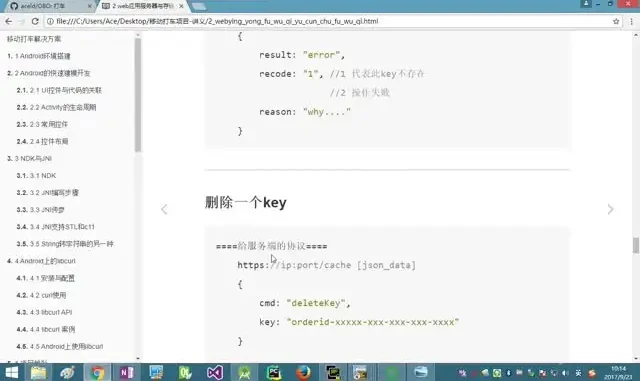Open '2.2 Activity的生命周期' section
640x381 pixels.
pos(56,107)
